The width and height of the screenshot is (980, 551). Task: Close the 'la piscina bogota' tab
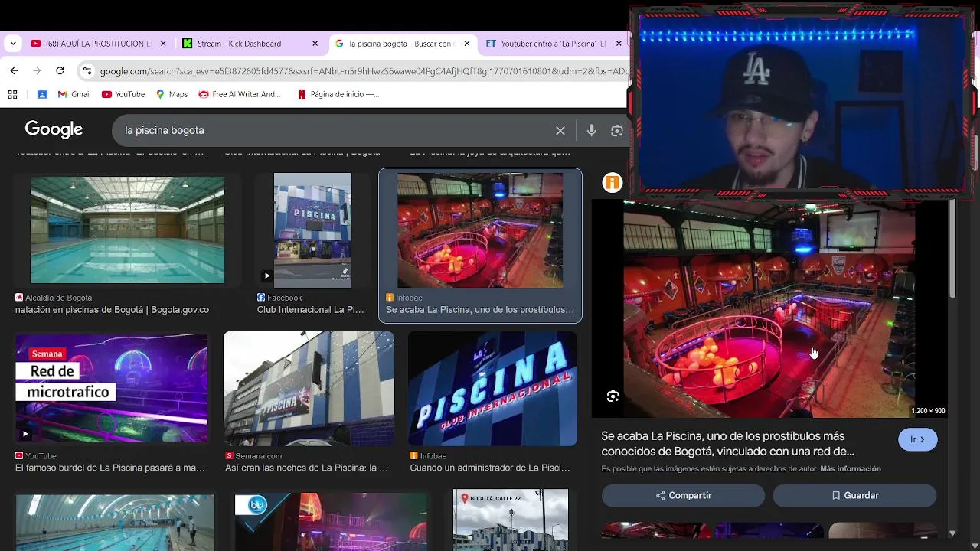tap(466, 44)
